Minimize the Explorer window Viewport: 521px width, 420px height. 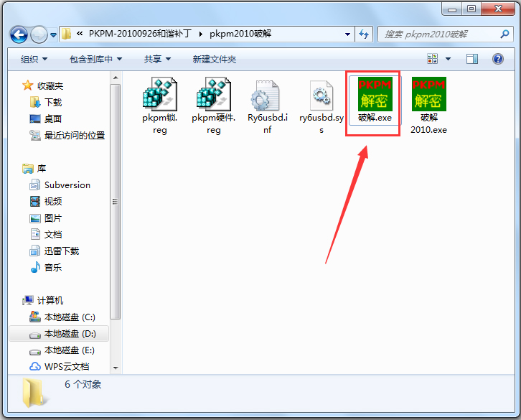(x=452, y=9)
